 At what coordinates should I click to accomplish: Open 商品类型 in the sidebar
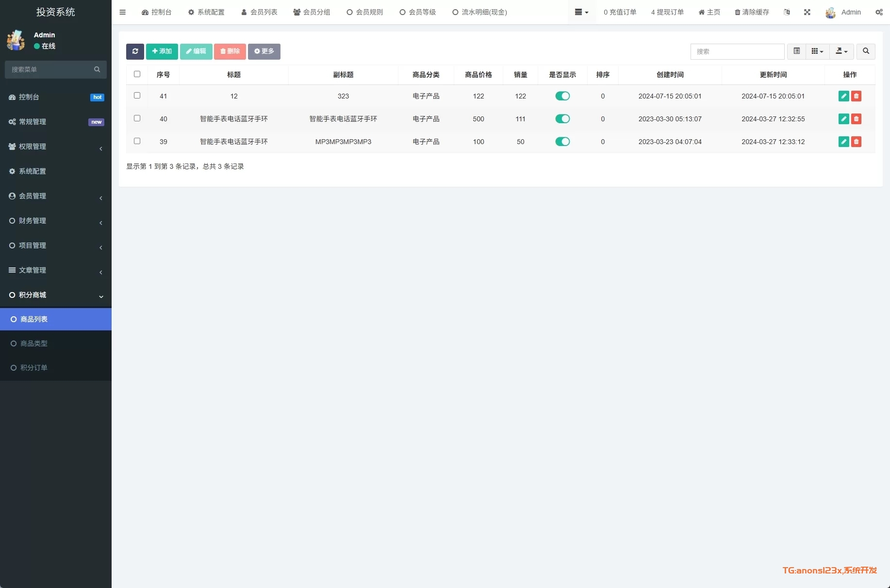coord(34,343)
